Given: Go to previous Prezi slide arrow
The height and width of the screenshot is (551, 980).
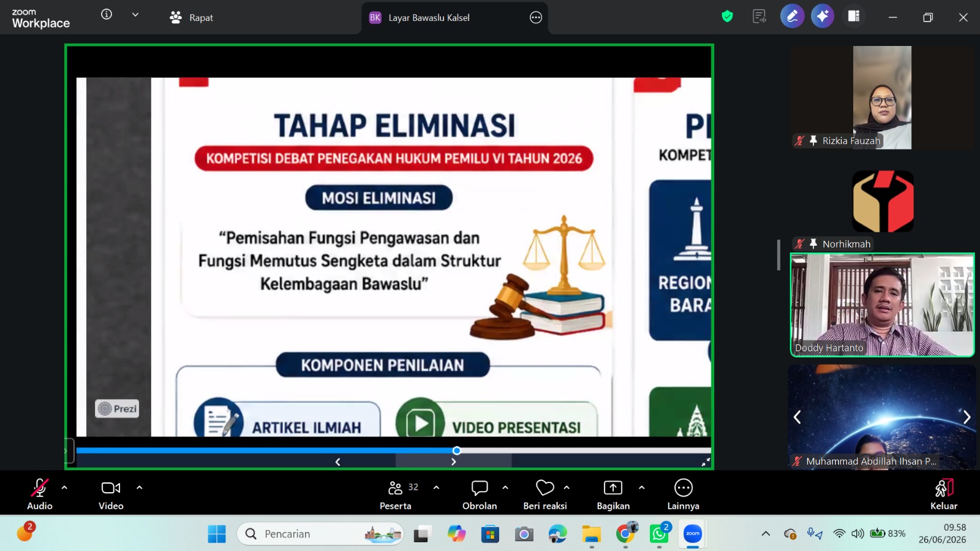Looking at the screenshot, I should click(337, 462).
